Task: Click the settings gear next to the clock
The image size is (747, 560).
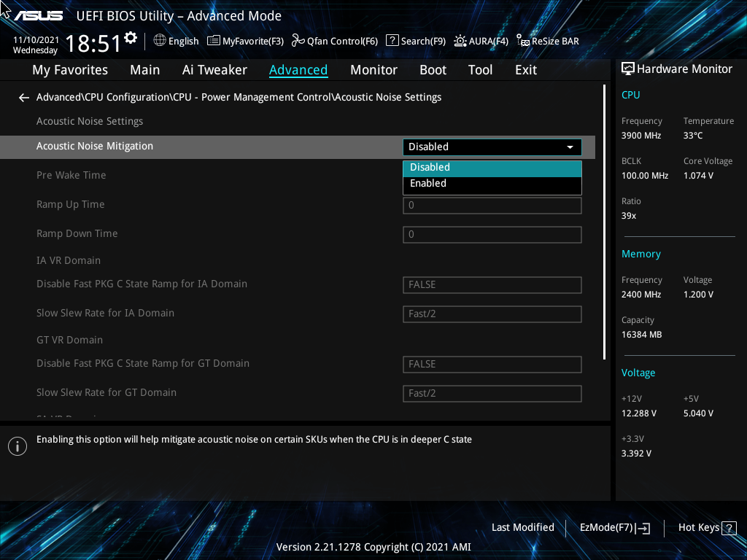Action: pyautogui.click(x=131, y=38)
